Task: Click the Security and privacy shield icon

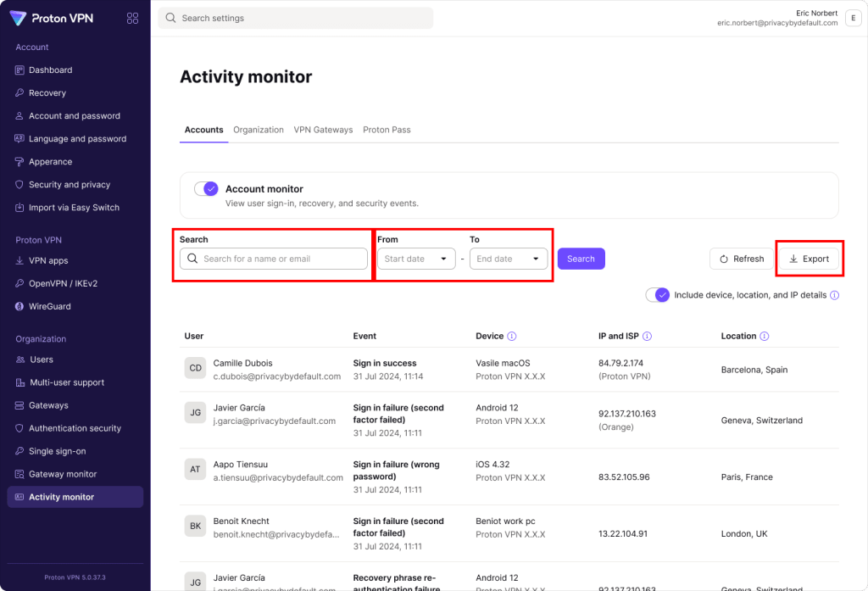Action: pos(19,185)
